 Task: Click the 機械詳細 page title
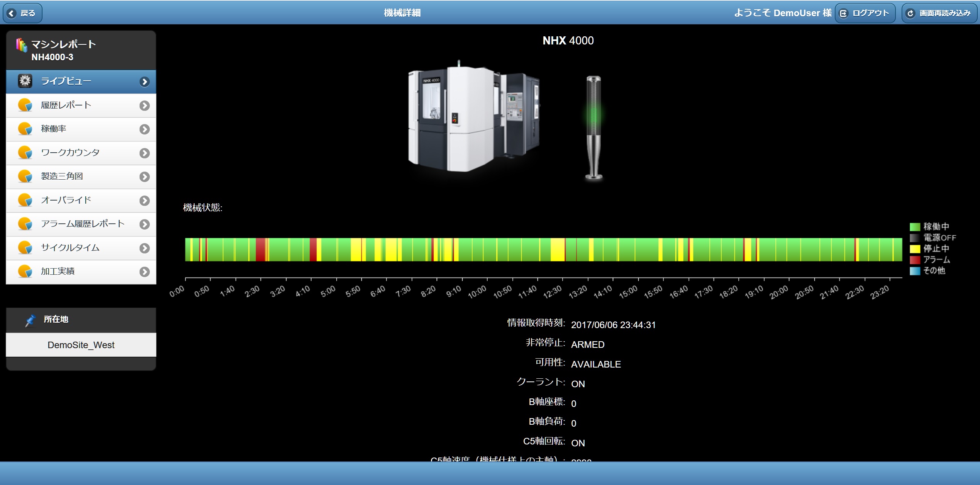(402, 13)
